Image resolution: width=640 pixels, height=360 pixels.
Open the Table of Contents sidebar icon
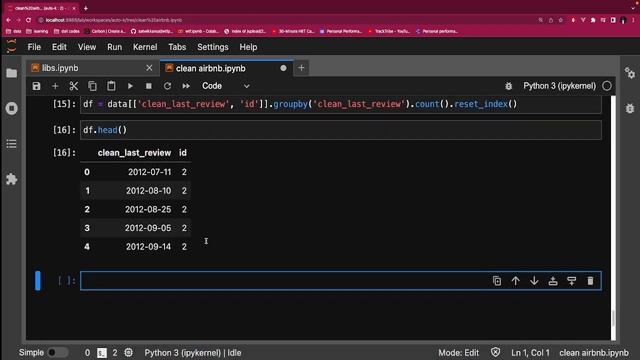point(11,144)
